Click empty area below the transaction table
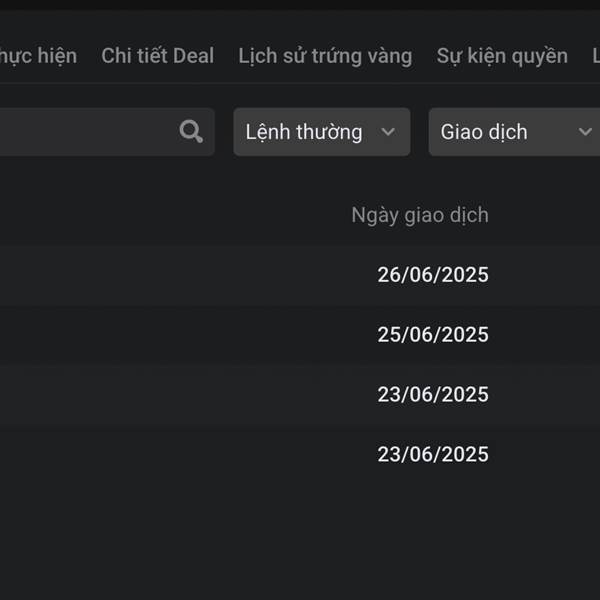600x600 pixels. click(x=300, y=543)
